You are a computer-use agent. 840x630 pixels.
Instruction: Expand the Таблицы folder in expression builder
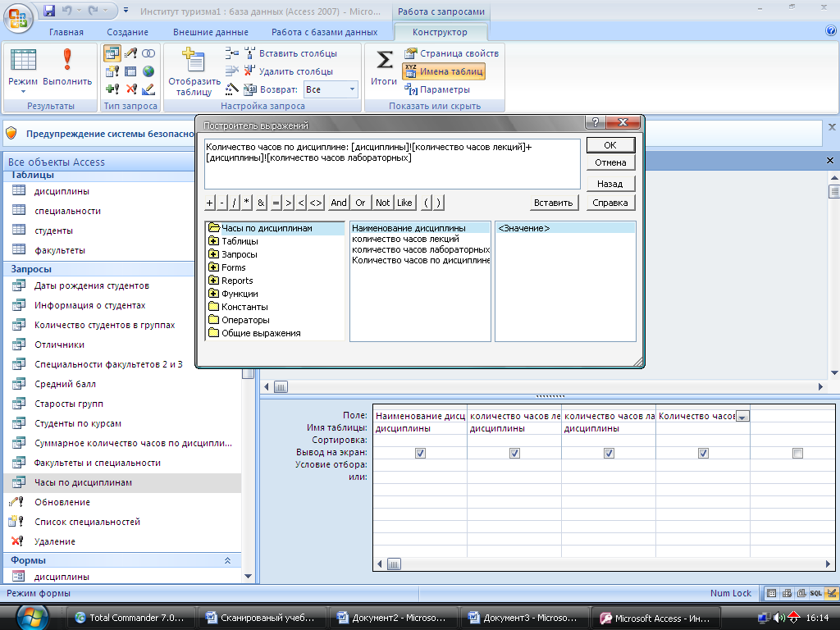tap(214, 241)
